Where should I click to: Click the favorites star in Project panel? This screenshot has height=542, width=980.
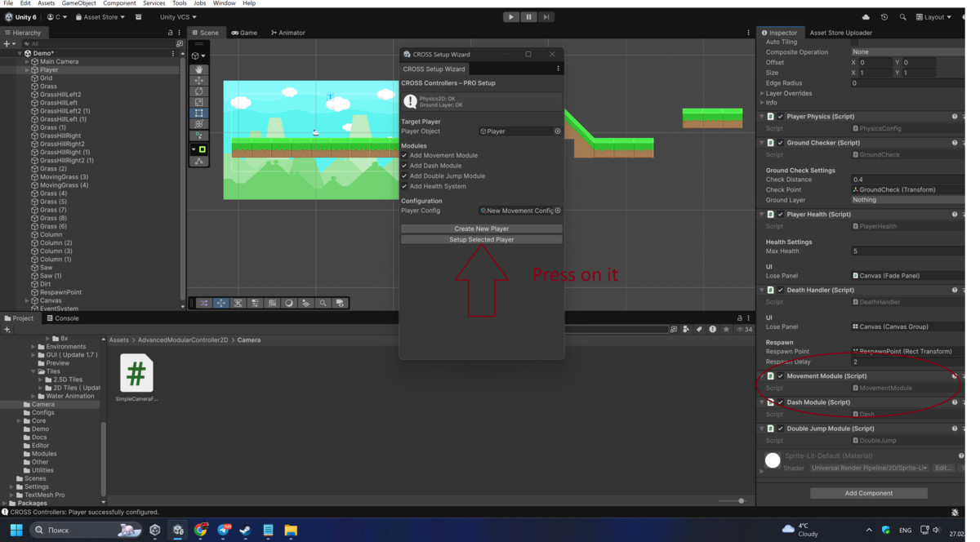click(726, 329)
